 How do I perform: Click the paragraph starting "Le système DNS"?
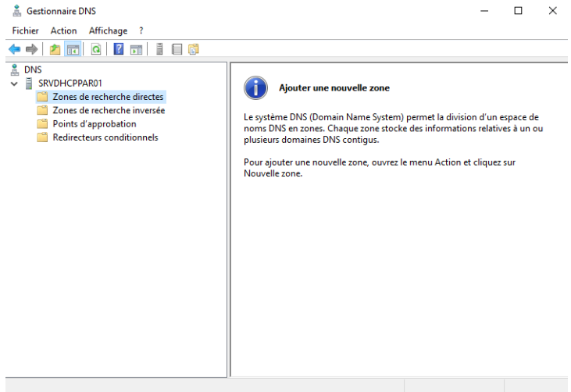click(x=393, y=128)
